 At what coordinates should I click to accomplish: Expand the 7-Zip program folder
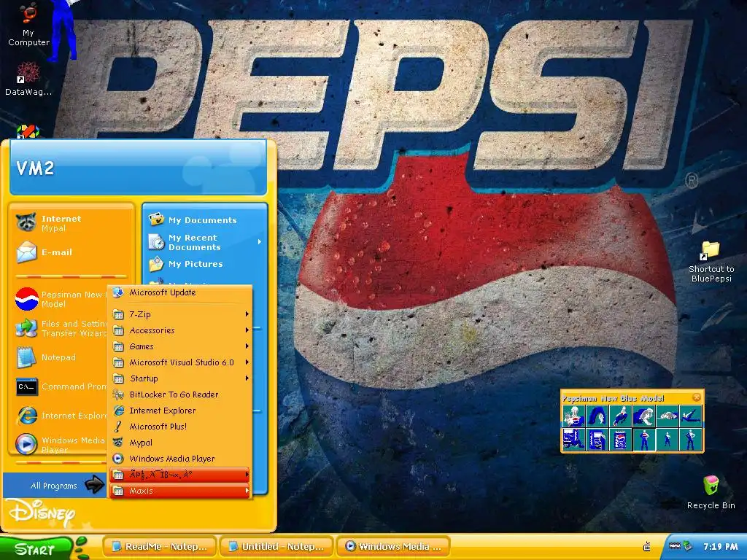coord(180,314)
